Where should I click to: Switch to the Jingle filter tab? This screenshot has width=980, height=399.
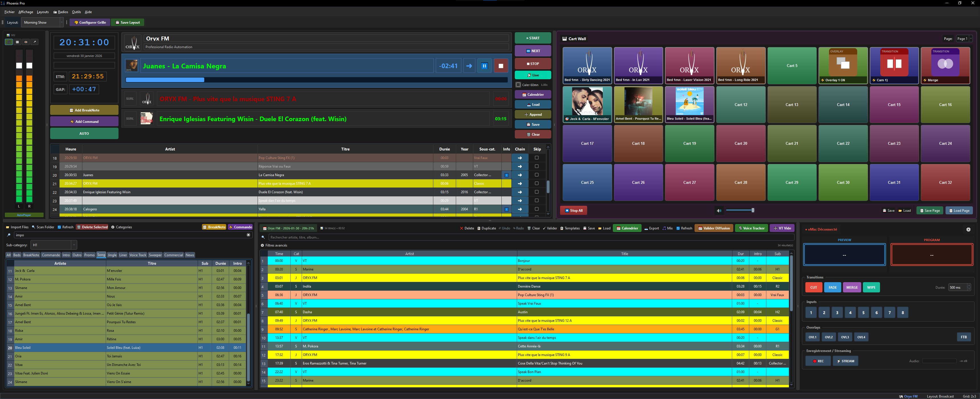[x=112, y=255]
